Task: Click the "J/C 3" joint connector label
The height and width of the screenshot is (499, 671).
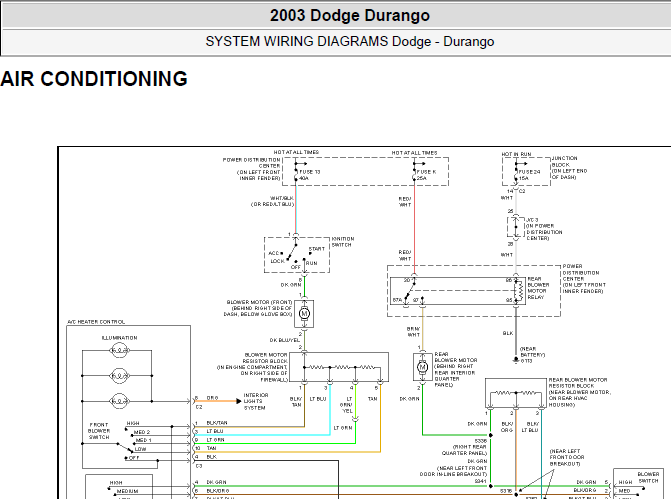Action: click(x=532, y=220)
